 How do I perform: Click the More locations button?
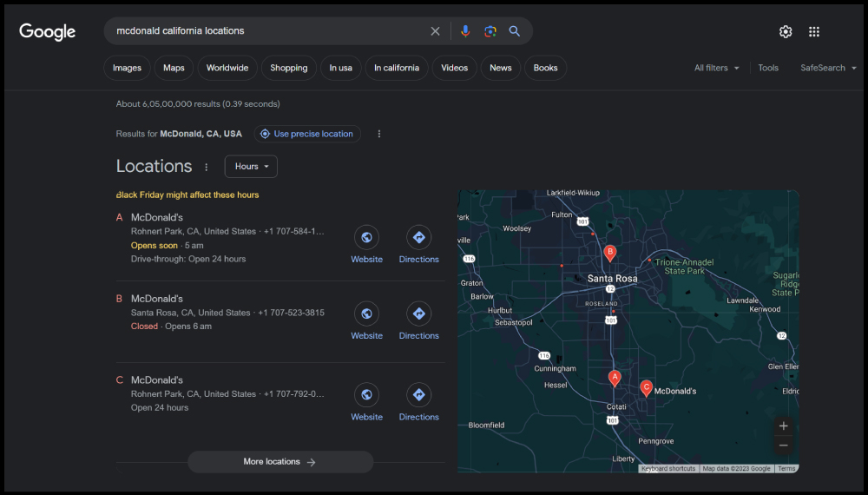point(280,462)
